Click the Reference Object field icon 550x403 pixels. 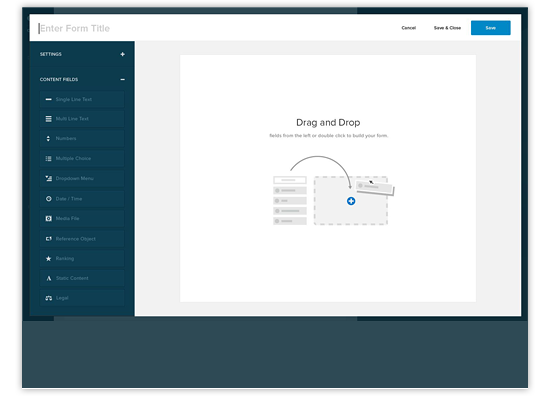point(48,239)
